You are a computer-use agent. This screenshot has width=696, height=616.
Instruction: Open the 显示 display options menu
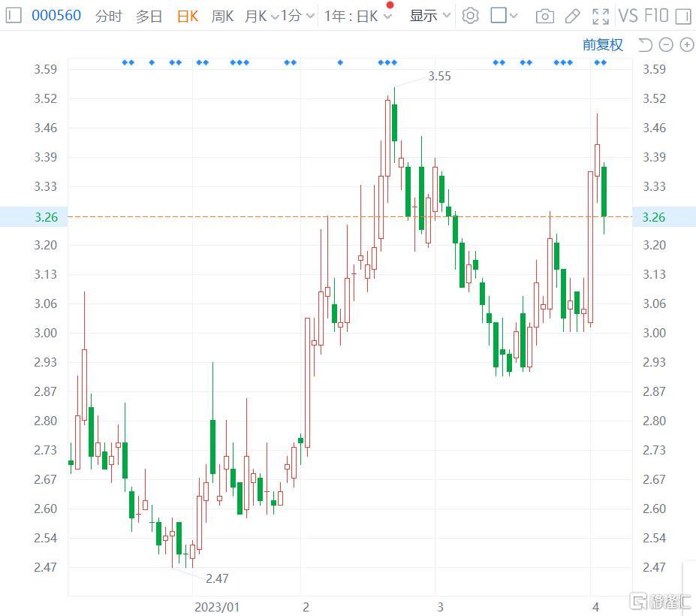423,16
